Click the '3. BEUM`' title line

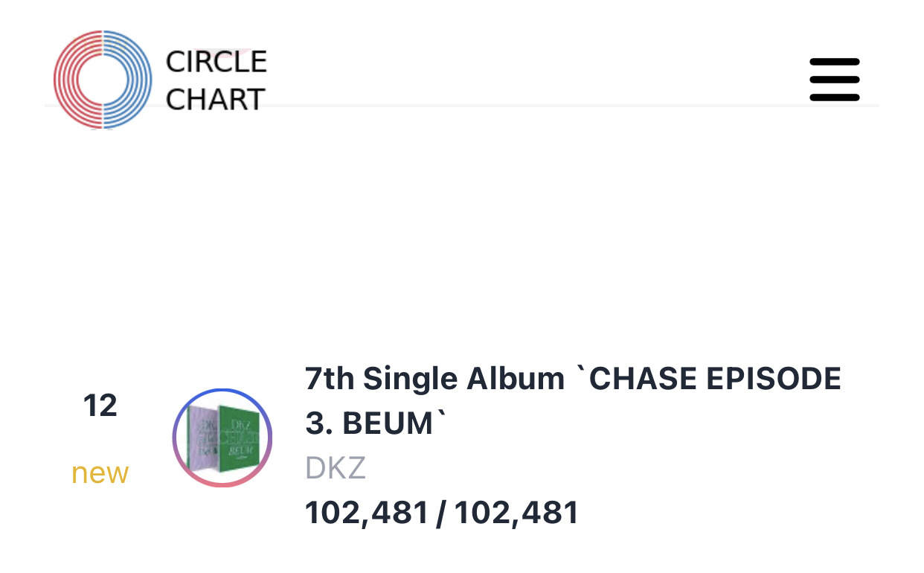[376, 423]
